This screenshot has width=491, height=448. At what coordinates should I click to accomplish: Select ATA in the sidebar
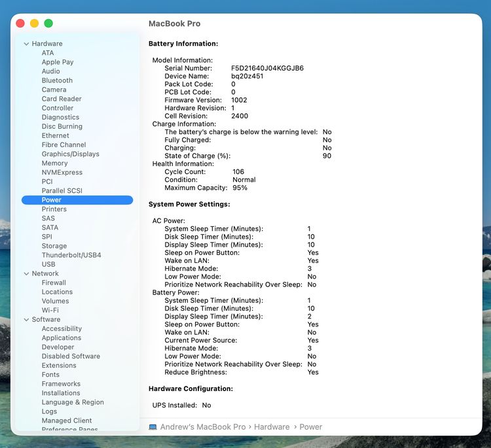point(48,53)
